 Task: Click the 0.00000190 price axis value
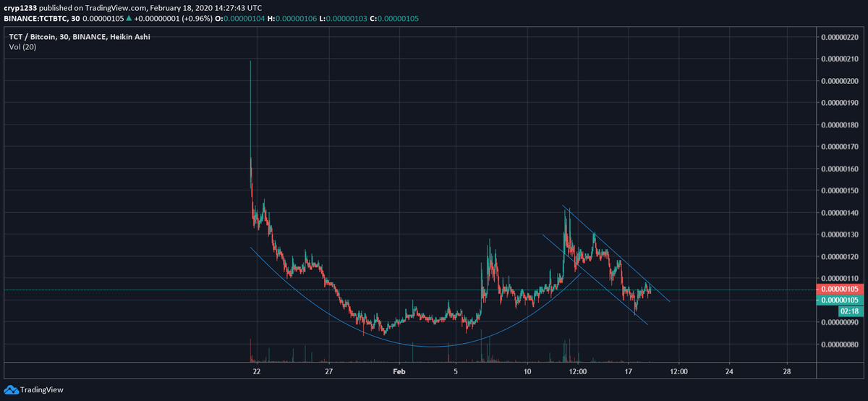pos(841,103)
